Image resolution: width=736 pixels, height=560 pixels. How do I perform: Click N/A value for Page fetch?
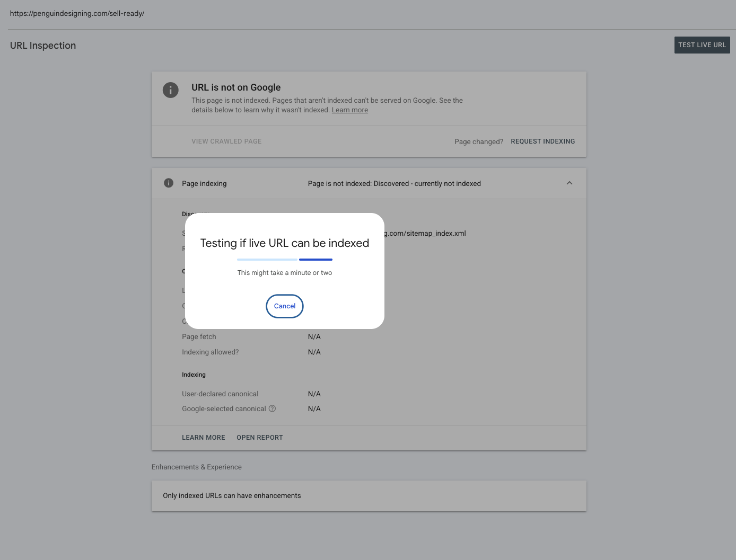point(314,336)
